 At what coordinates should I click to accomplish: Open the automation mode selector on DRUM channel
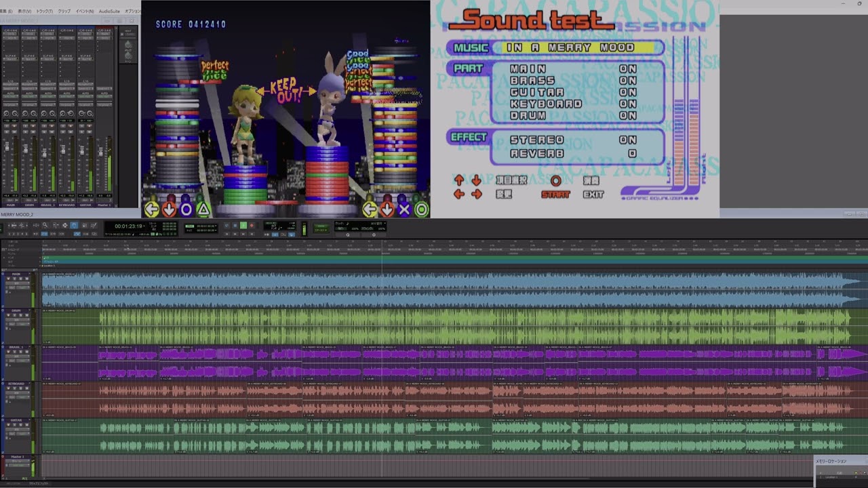pos(30,96)
